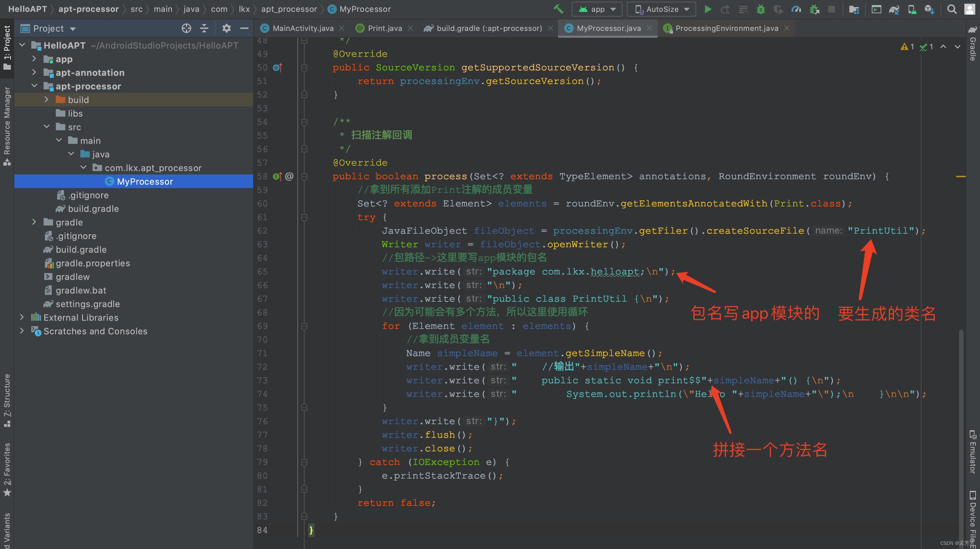The height and width of the screenshot is (549, 980).
Task: Collapse the apt-processor module node
Action: pyautogui.click(x=34, y=86)
